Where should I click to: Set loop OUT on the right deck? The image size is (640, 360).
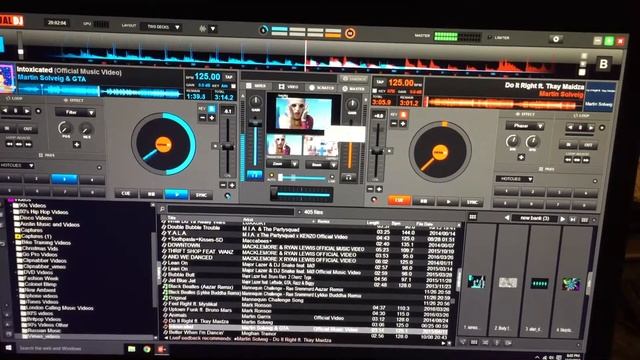click(x=588, y=145)
